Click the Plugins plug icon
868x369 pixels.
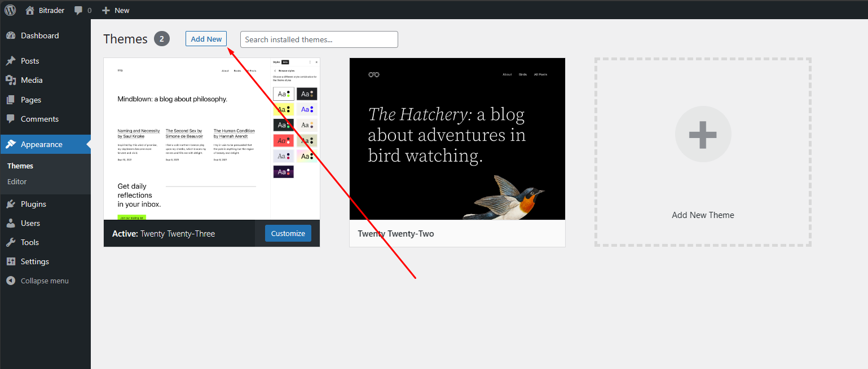click(11, 204)
